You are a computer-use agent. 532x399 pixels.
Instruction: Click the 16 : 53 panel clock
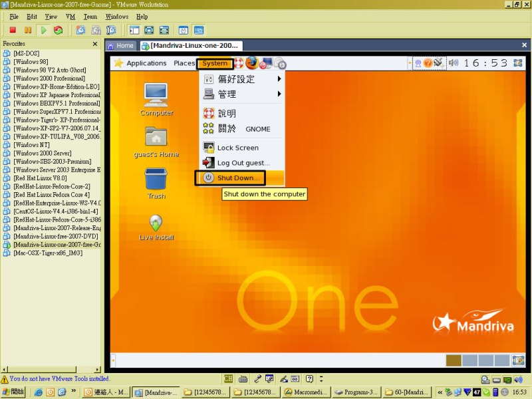tap(485, 63)
